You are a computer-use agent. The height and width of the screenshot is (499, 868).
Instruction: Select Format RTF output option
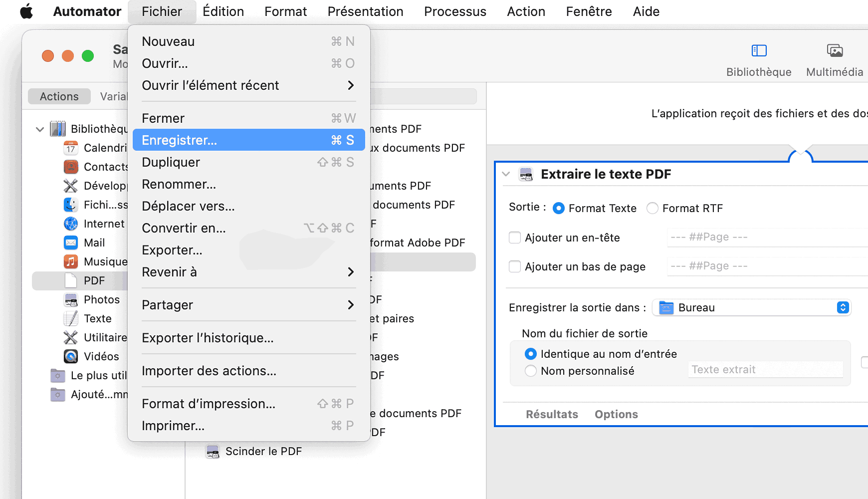652,208
